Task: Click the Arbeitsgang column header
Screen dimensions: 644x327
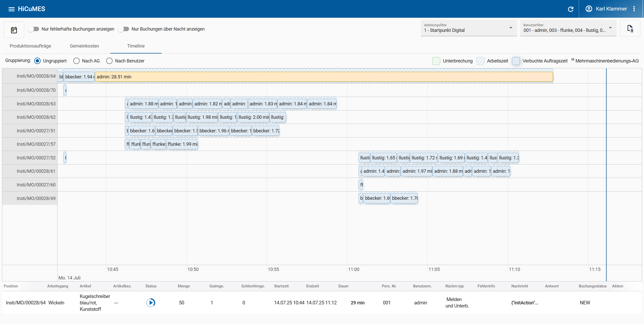Action: (58, 286)
